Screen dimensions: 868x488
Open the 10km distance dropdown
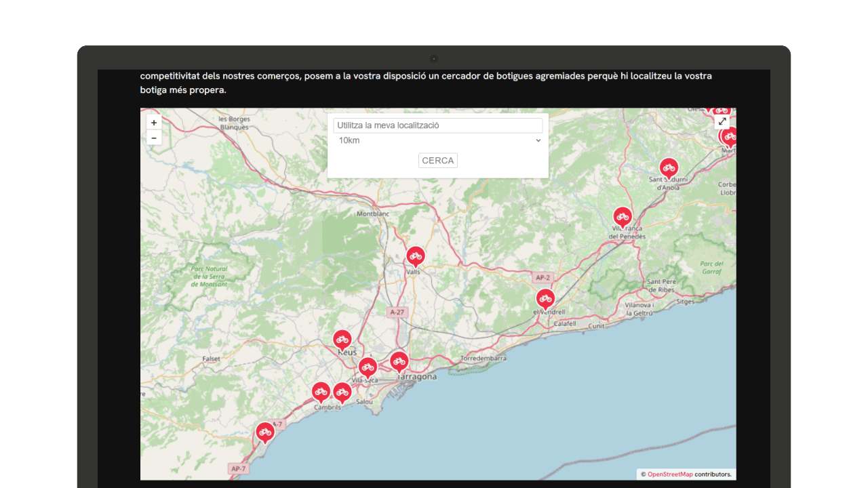(438, 140)
